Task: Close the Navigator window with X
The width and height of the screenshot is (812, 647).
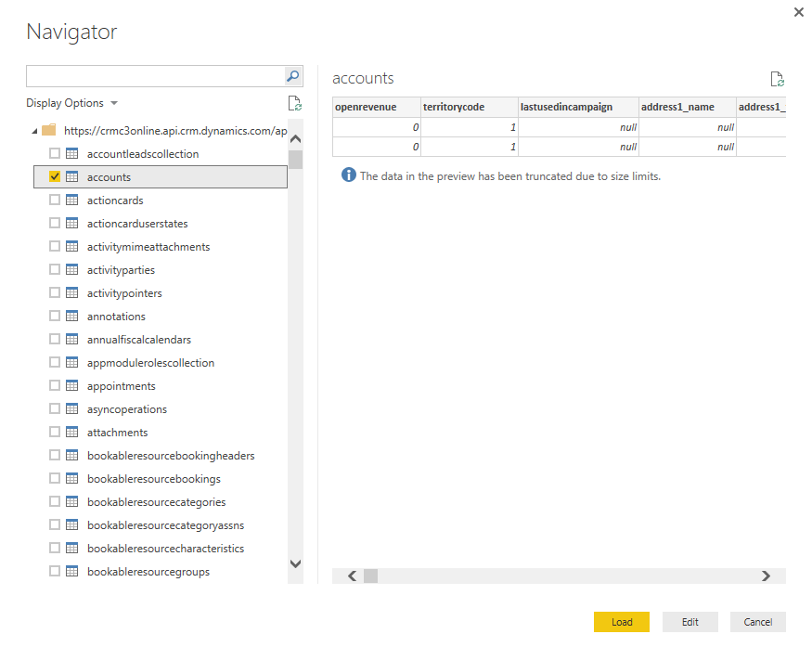Action: [798, 12]
